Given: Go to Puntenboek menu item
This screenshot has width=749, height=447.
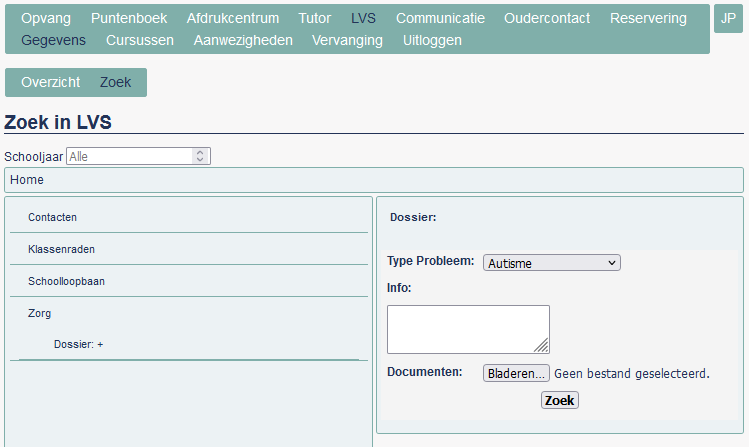Looking at the screenshot, I should tap(129, 18).
